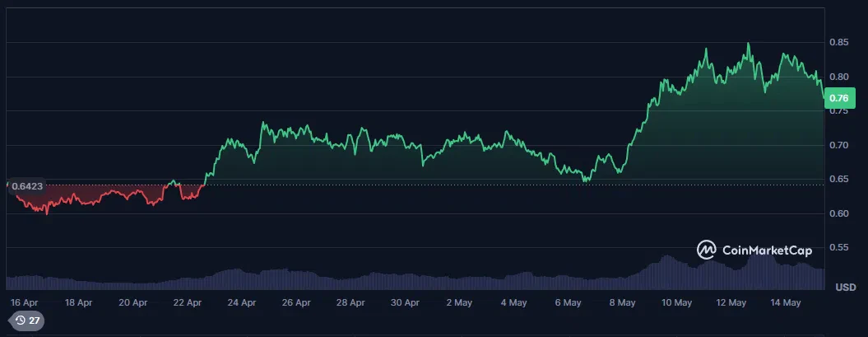868x337 pixels.
Task: Click the '28 Apr' date label
Action: [350, 302]
